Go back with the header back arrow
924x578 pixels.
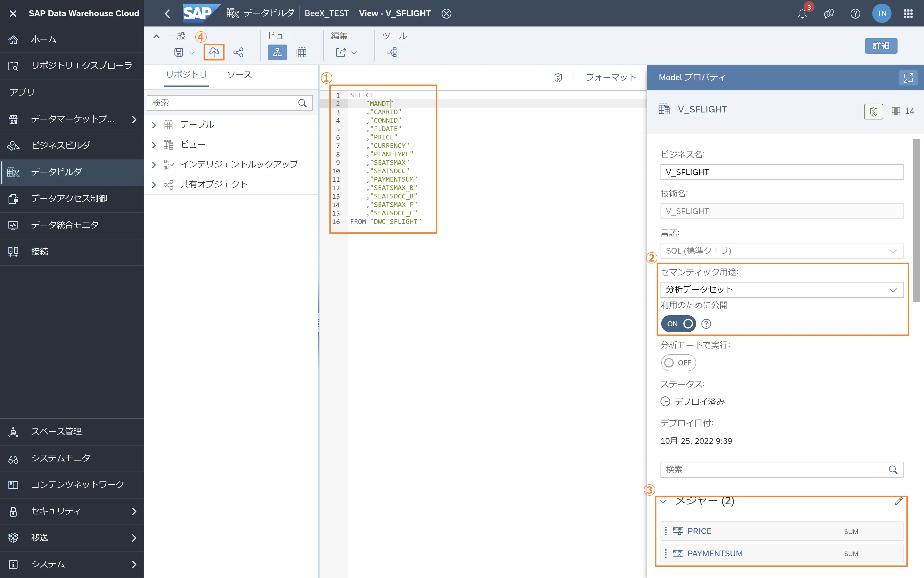(167, 13)
